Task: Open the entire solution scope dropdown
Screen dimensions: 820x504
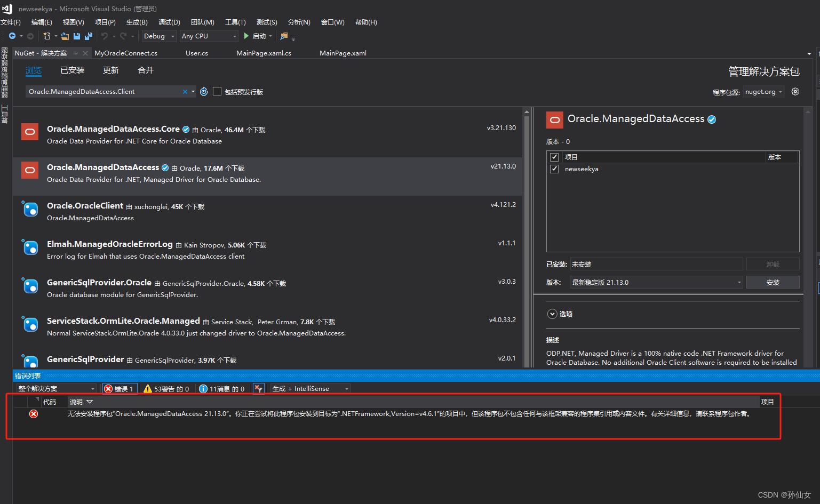Action: (56, 389)
